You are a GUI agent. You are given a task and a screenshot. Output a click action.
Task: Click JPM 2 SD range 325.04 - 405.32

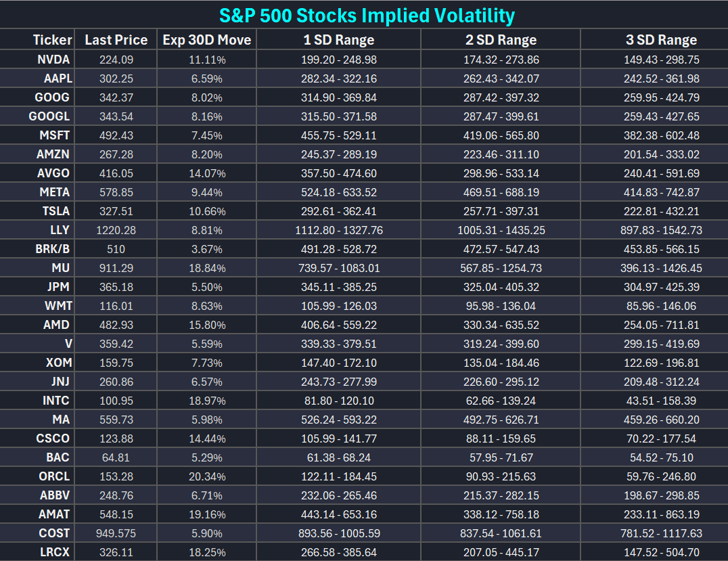[x=501, y=286]
